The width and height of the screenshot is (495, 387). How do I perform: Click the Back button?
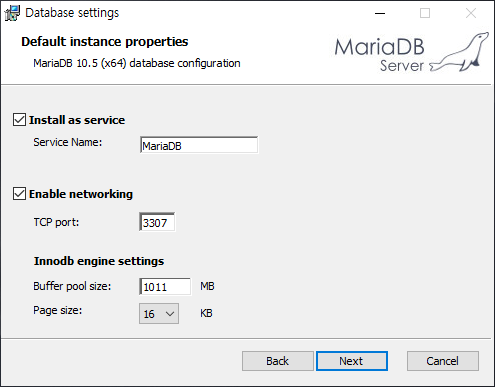tap(278, 361)
